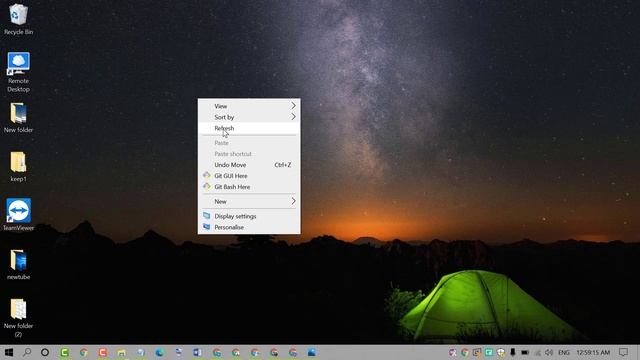Viewport: 640px width, 360px height.
Task: Open the notification Action Center icon
Action: [623, 352]
